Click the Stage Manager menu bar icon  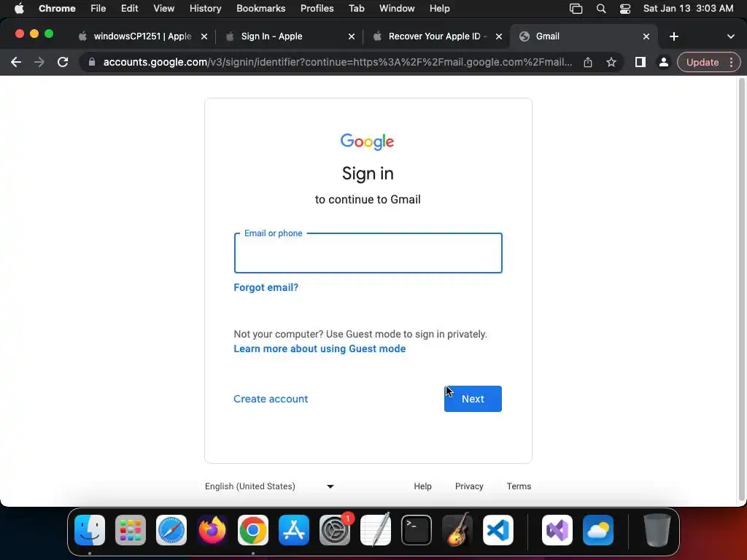pos(576,9)
